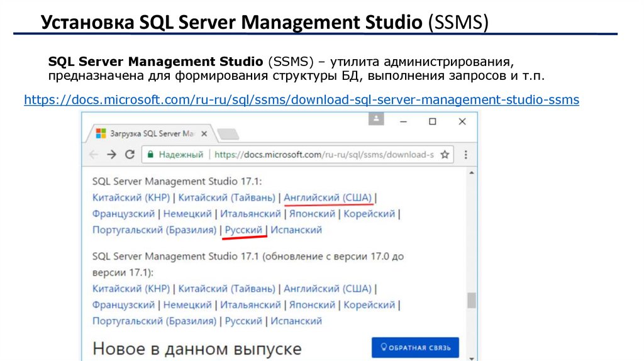
Task: Reload the page with the refresh icon
Action: [x=130, y=155]
